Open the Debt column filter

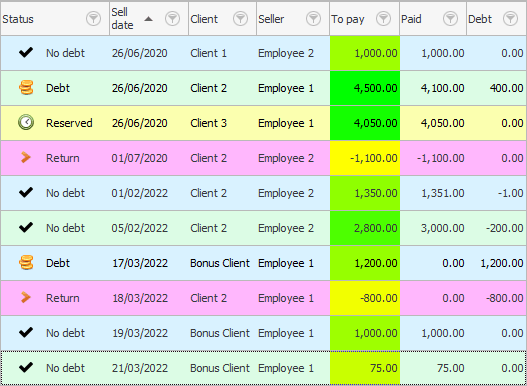pyautogui.click(x=511, y=19)
